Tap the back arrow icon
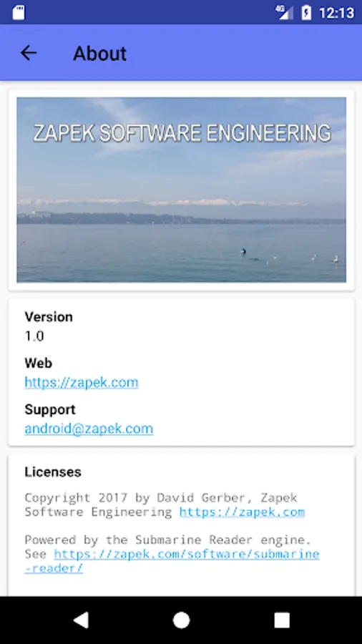The height and width of the screenshot is (644, 362). pos(29,53)
